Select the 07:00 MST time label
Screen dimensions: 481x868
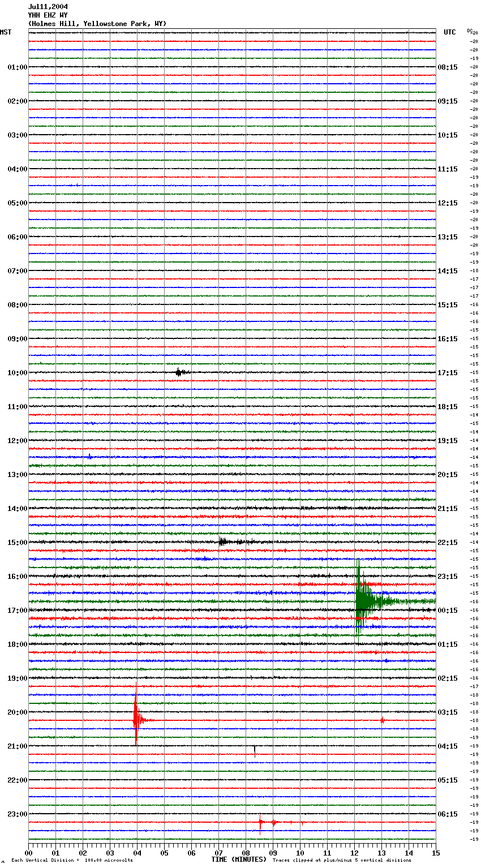[17, 271]
